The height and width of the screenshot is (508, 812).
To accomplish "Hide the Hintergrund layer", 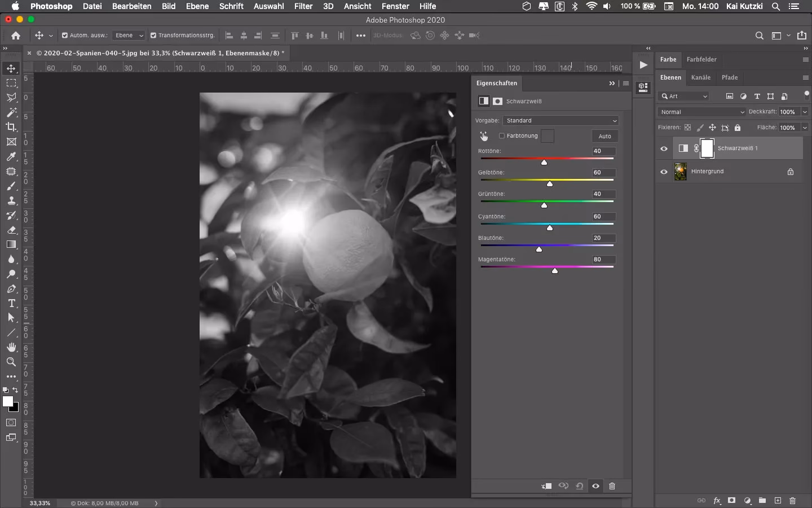I will [663, 172].
